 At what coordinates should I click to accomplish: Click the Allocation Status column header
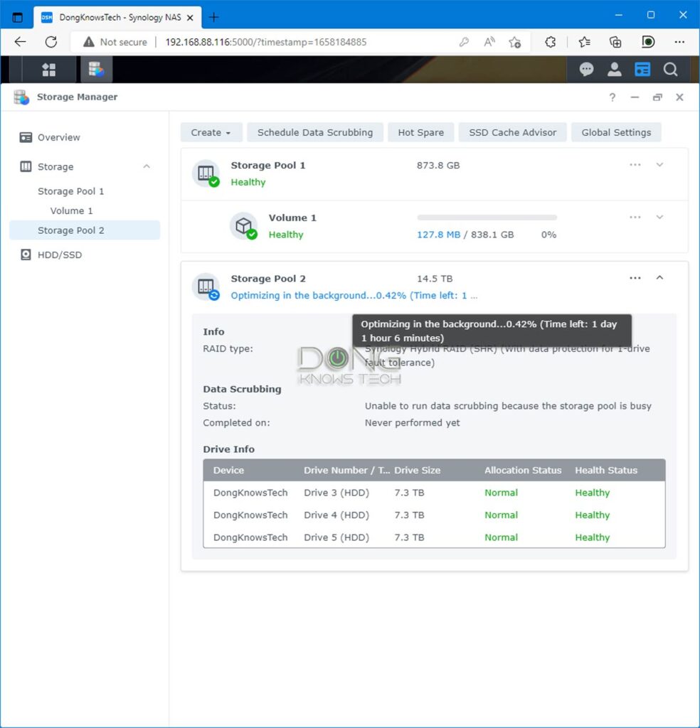pyautogui.click(x=523, y=471)
